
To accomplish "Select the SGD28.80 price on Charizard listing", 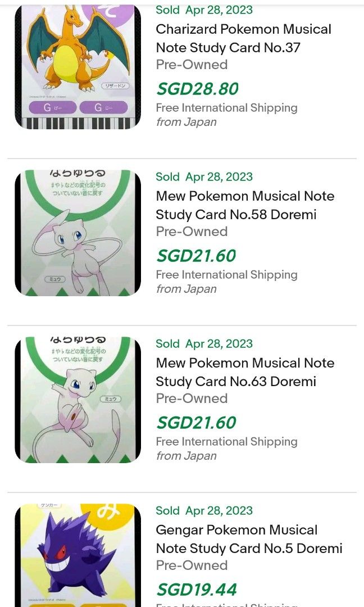I will coord(196,88).
